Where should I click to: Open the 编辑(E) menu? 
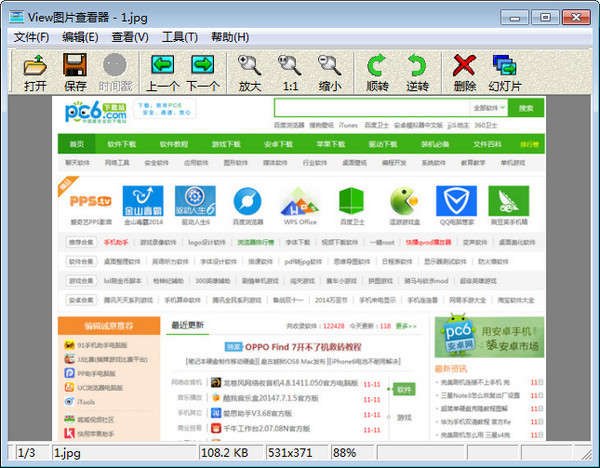pyautogui.click(x=80, y=37)
